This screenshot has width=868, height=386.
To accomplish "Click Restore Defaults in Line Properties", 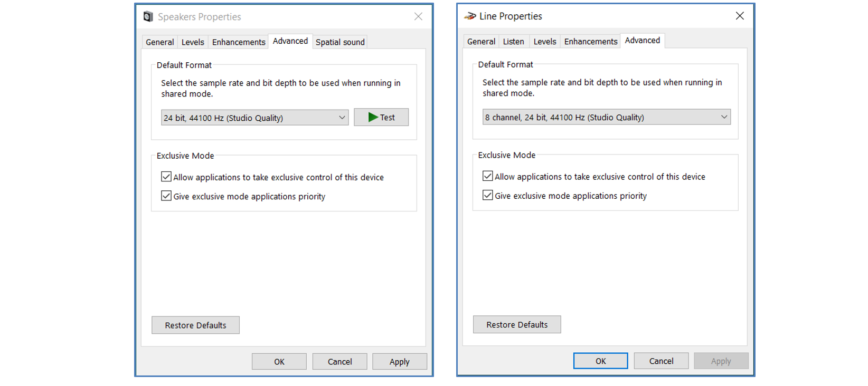I will (x=517, y=325).
